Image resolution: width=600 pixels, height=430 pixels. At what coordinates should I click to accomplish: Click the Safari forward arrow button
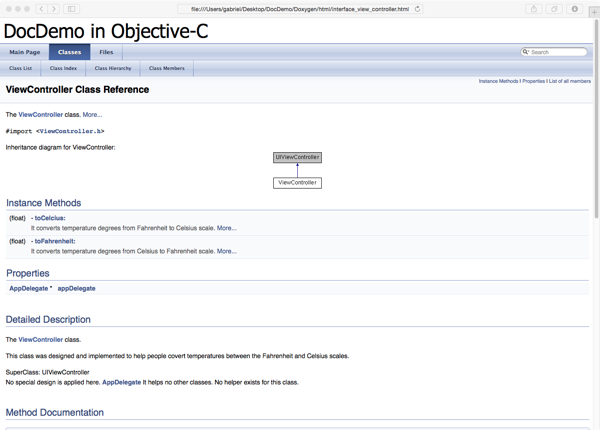(x=54, y=9)
